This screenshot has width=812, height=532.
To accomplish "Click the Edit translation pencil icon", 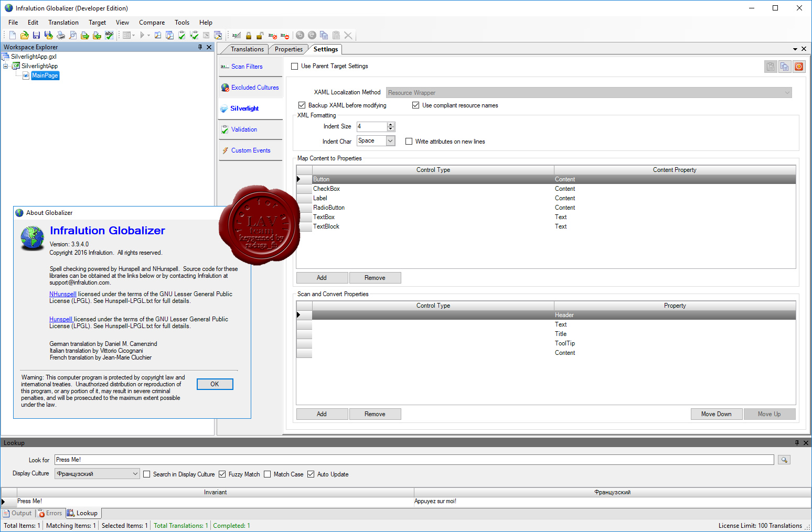I will pos(237,35).
